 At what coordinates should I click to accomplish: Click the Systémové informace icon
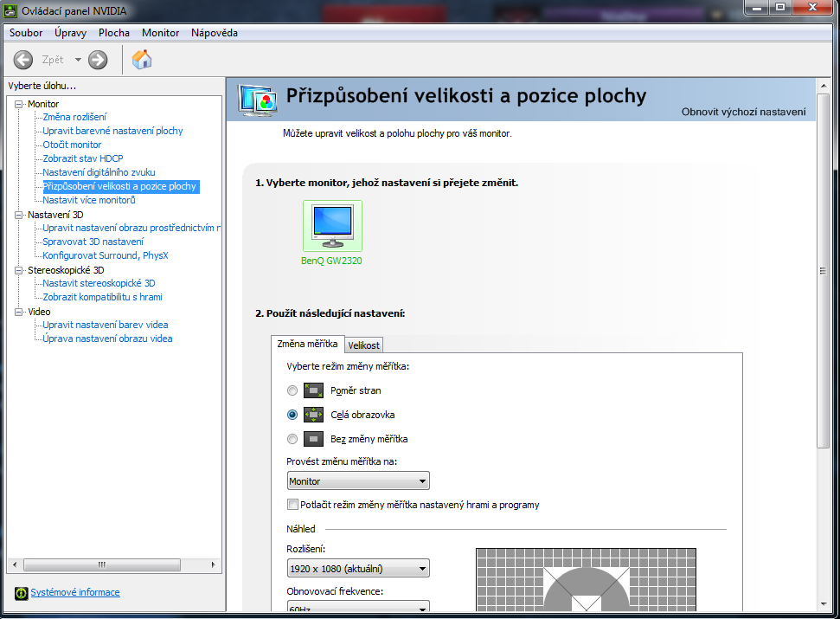click(x=22, y=593)
